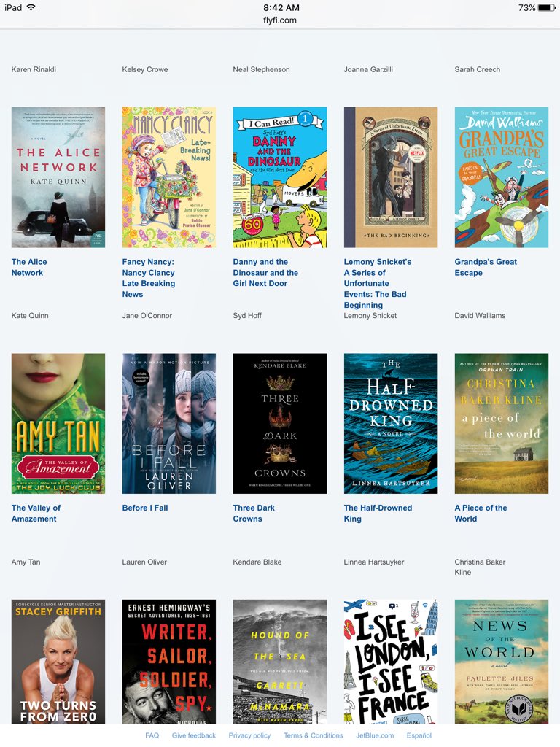View Terms & Conditions page
Image resolution: width=560 pixels, height=747 pixels.
click(x=314, y=735)
